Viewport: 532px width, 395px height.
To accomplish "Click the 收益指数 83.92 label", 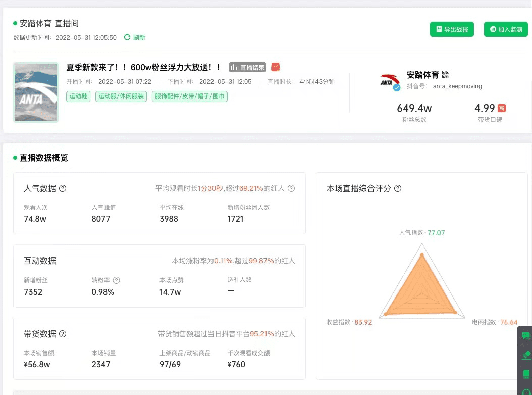I will pyautogui.click(x=349, y=322).
